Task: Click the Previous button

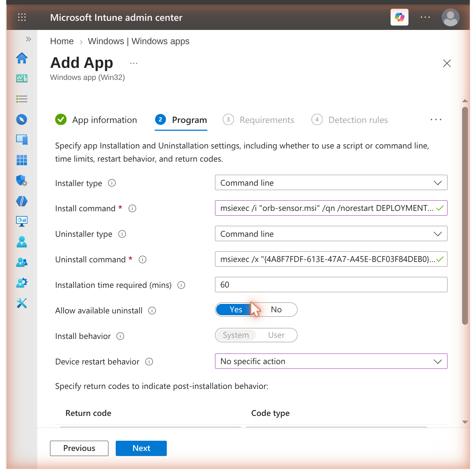Action: click(x=79, y=448)
